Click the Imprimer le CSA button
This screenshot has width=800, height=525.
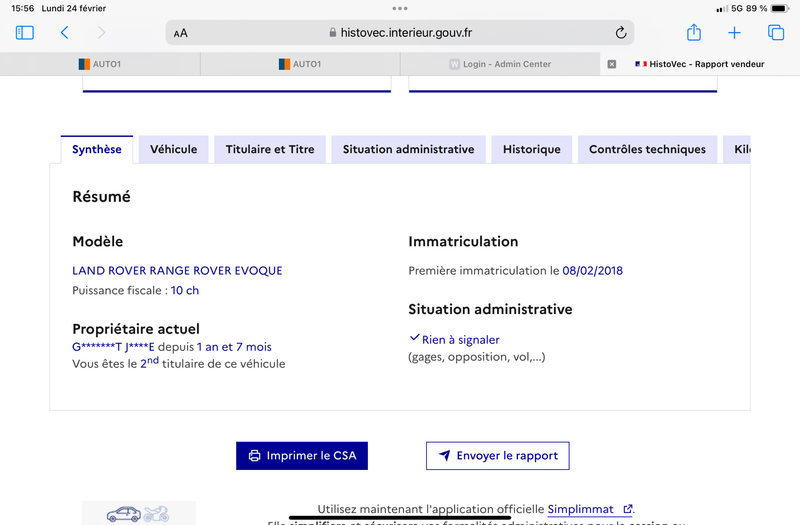pyautogui.click(x=302, y=456)
